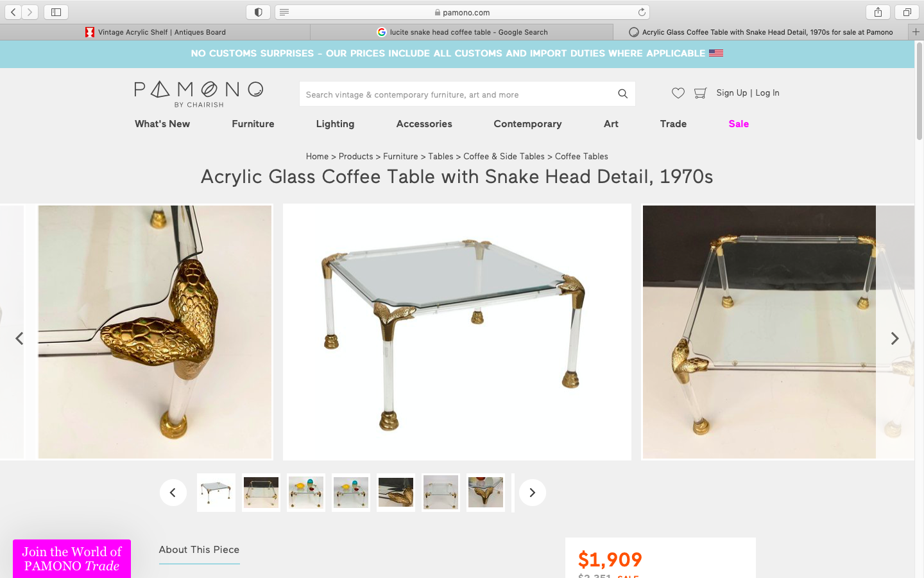Screen dimensions: 924x578
Task: Click the wishlist heart icon
Action: pos(678,93)
